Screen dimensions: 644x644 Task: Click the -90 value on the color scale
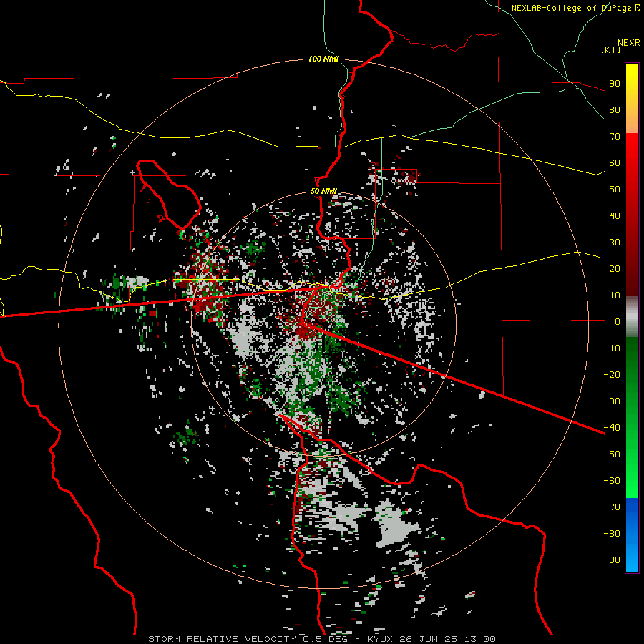[x=612, y=560]
